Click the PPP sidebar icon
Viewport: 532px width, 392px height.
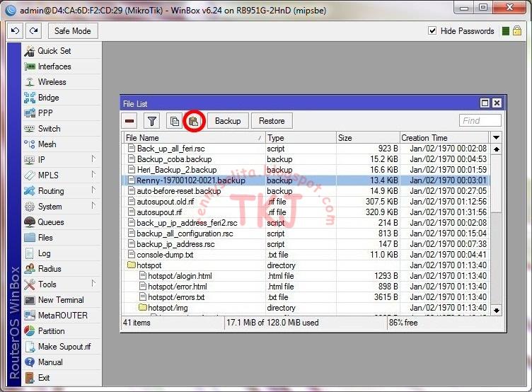click(30, 113)
